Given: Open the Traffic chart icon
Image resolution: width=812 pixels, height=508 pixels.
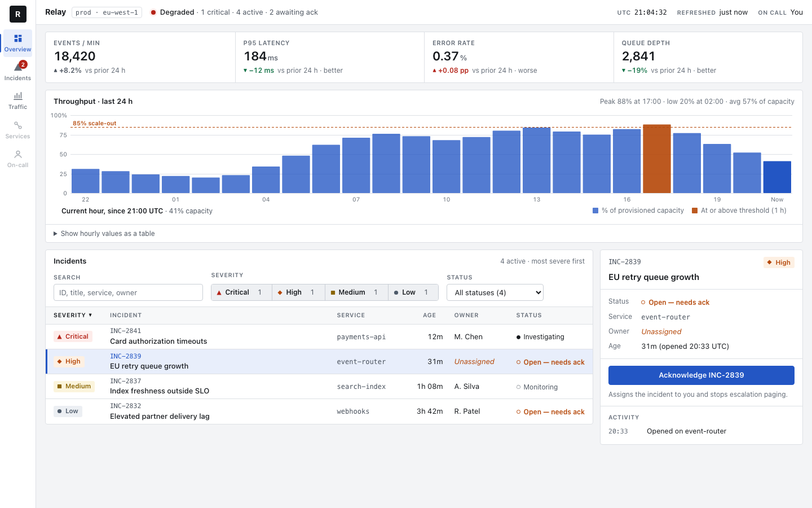Looking at the screenshot, I should [18, 96].
